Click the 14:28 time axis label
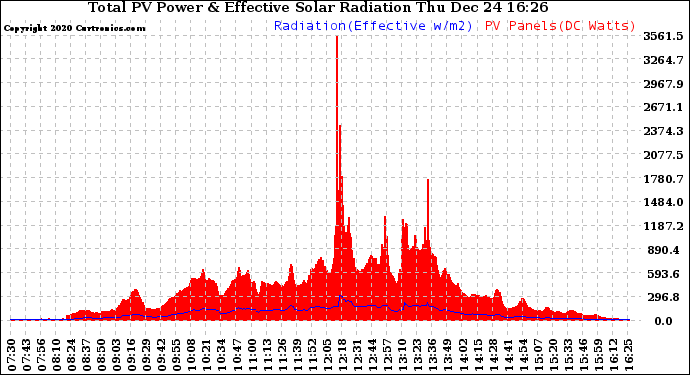 click(x=493, y=355)
